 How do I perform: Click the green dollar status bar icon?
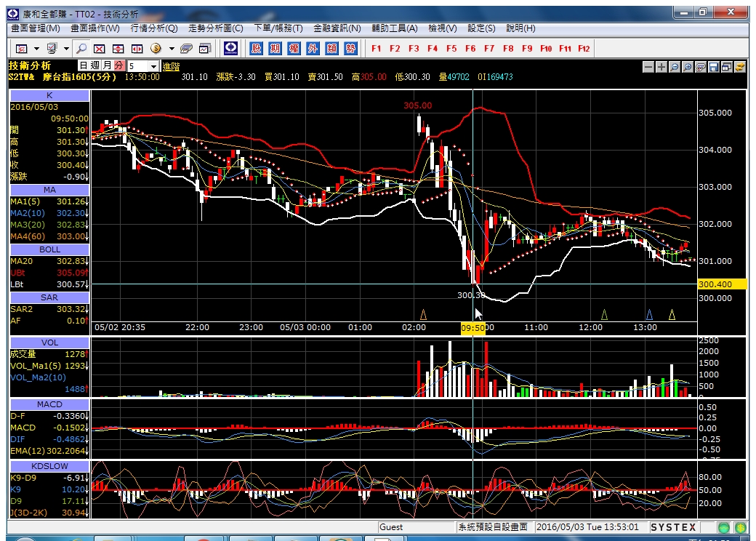(741, 527)
